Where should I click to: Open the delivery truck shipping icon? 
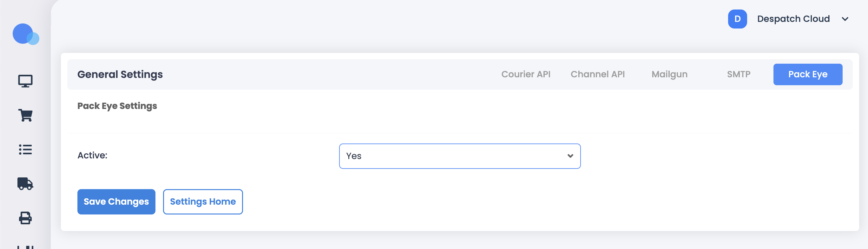click(x=25, y=184)
